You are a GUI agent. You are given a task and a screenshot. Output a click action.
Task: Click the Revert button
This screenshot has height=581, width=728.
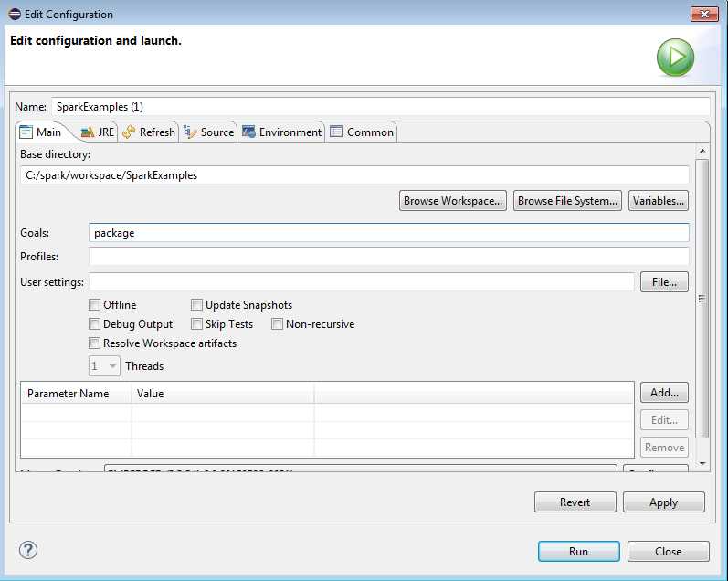(x=575, y=502)
